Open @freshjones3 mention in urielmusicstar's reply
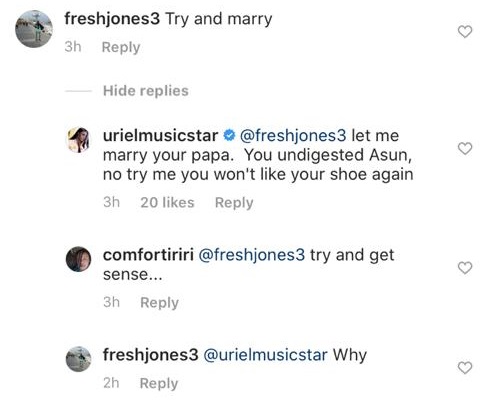This screenshot has height=416, width=498. (x=293, y=136)
